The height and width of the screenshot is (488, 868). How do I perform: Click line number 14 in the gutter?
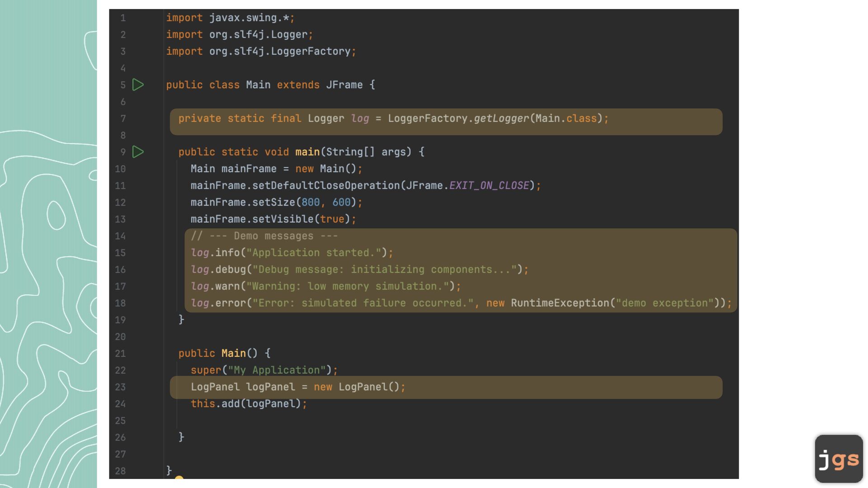tap(120, 236)
